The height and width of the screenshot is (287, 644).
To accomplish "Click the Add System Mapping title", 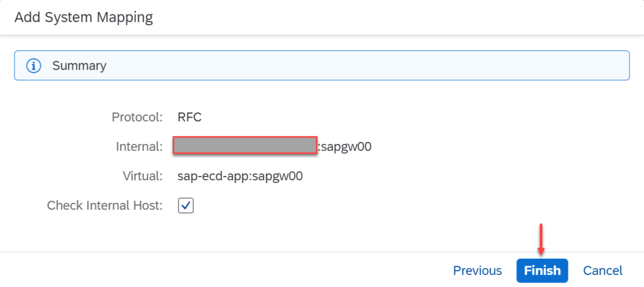I will click(84, 17).
